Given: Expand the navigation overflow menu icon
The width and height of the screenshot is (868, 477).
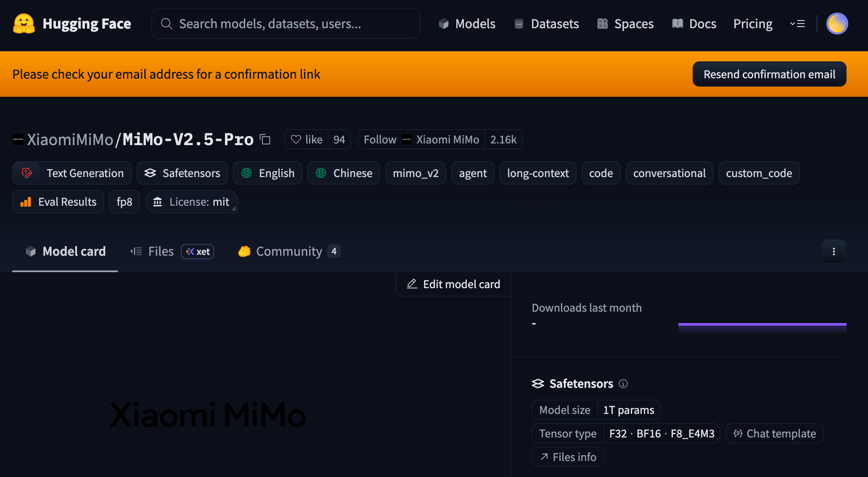Looking at the screenshot, I should pyautogui.click(x=797, y=24).
